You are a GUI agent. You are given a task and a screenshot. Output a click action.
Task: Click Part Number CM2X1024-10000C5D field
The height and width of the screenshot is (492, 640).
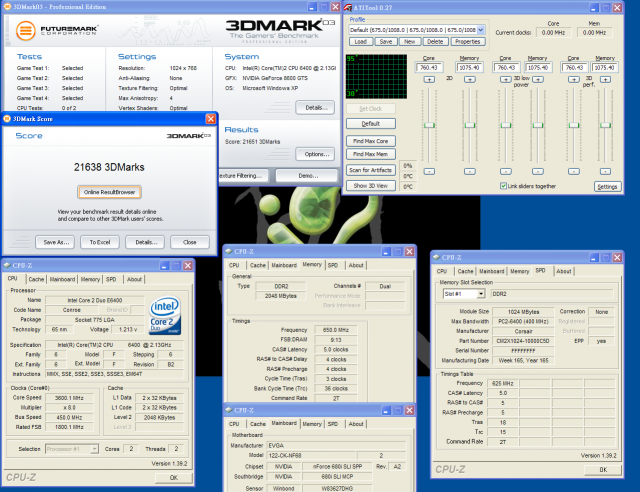[x=523, y=341]
